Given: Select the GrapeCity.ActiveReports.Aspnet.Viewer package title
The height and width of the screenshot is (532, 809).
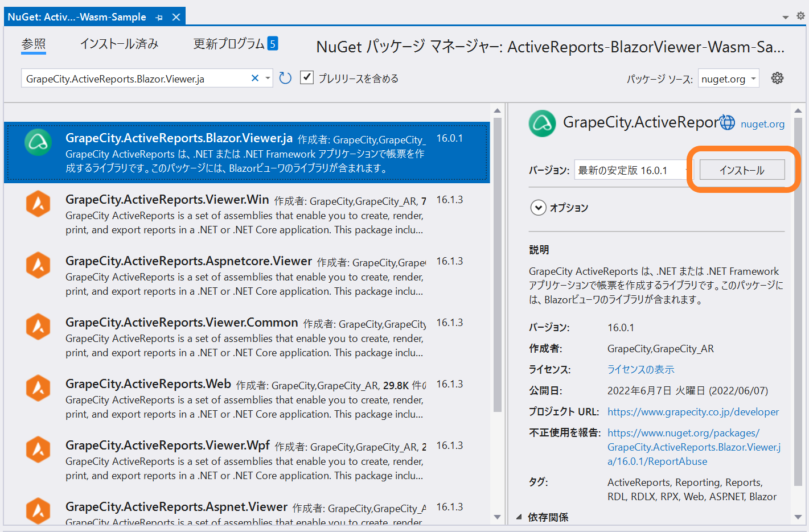Looking at the screenshot, I should tap(176, 506).
